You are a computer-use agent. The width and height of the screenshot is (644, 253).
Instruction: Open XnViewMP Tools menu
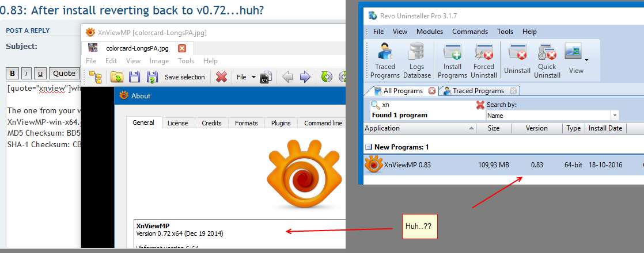[186, 61]
